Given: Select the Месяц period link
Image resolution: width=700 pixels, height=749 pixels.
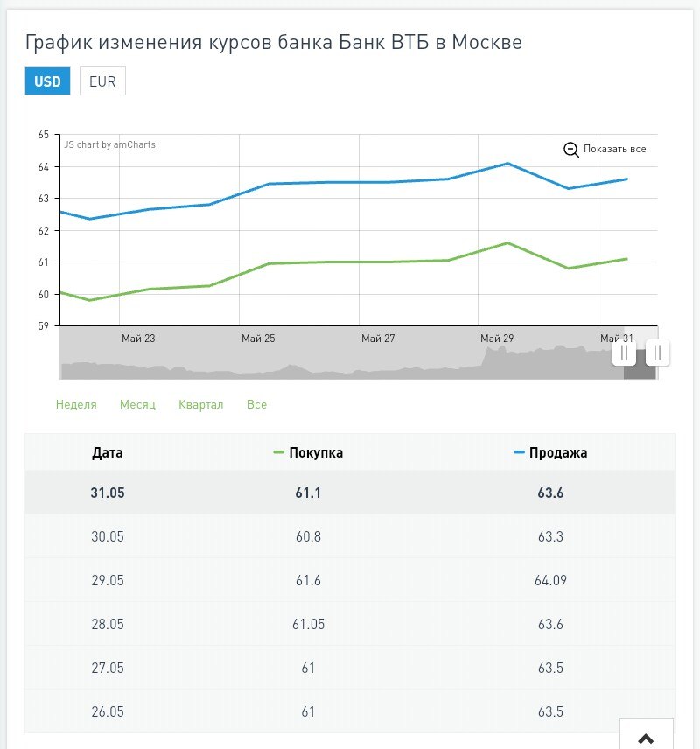Looking at the screenshot, I should (137, 404).
